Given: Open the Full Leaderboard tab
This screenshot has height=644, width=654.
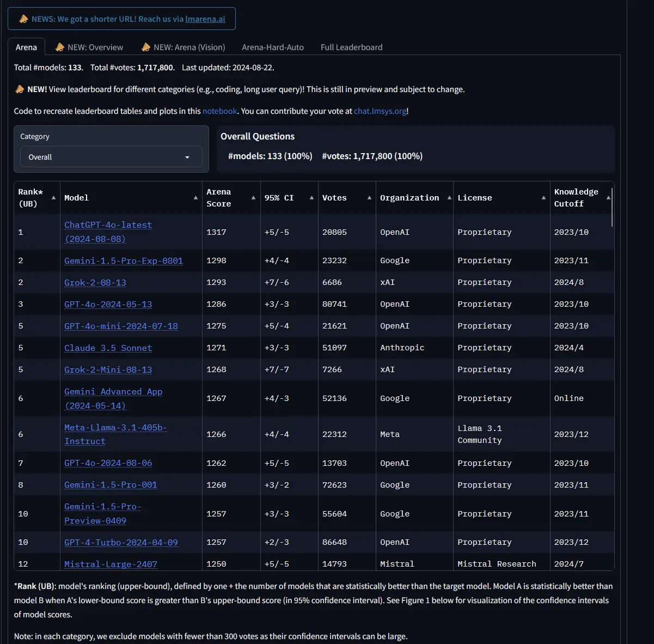Looking at the screenshot, I should (352, 47).
